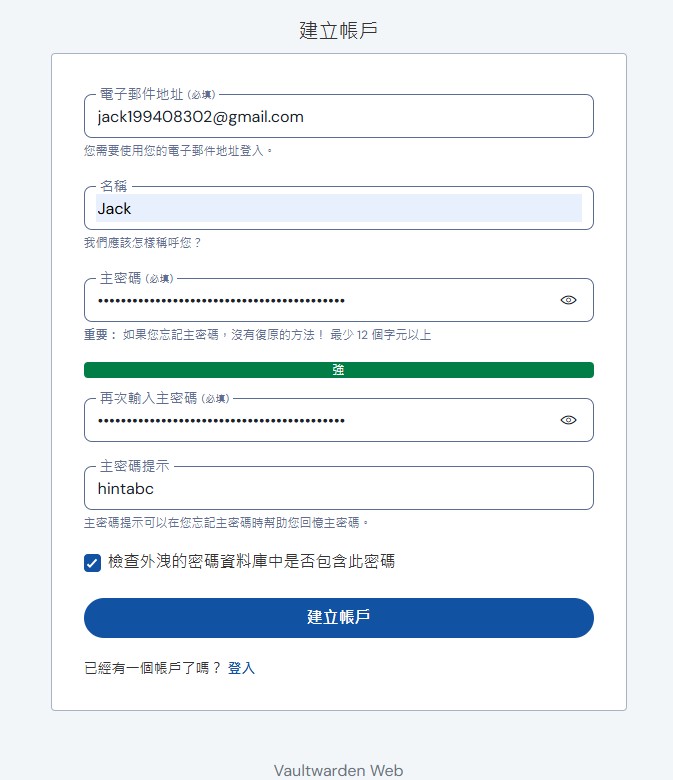Click the 主密碼提示 field containing hintabc
Viewport: 673px width, 780px height.
click(x=338, y=489)
